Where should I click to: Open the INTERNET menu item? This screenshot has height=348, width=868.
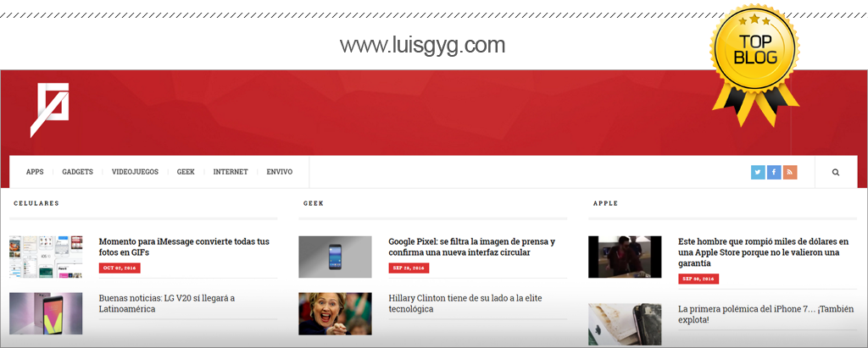point(231,172)
